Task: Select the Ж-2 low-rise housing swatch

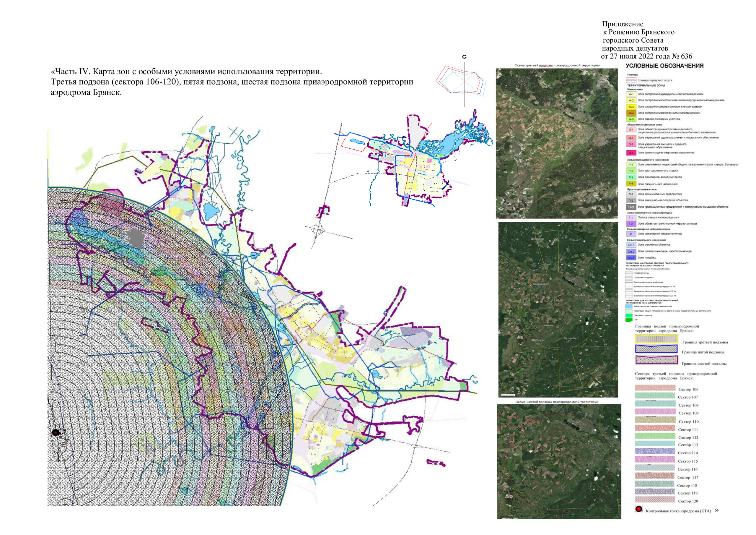Action: point(630,100)
